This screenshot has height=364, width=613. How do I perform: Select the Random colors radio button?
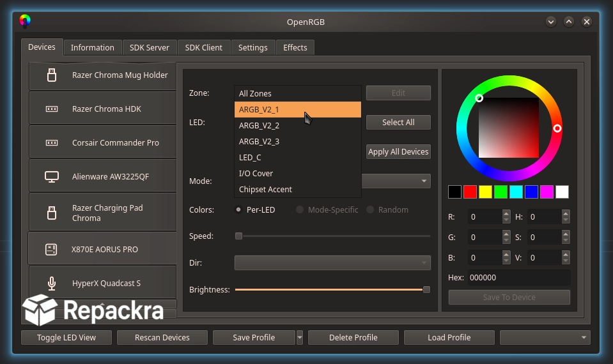[x=370, y=209]
